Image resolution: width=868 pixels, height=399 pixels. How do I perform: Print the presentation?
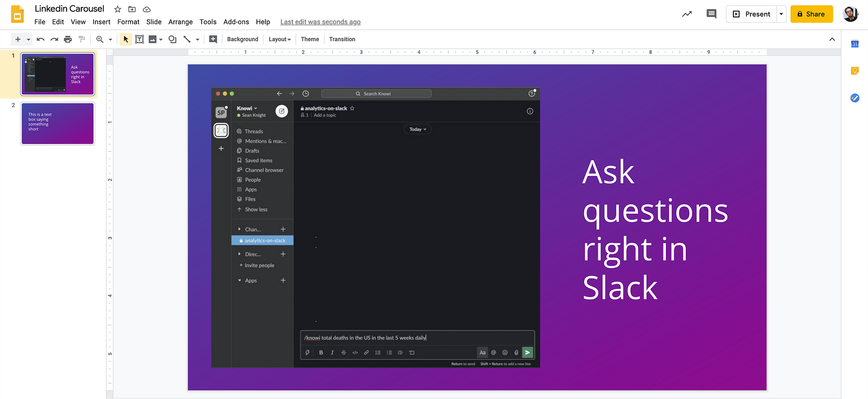coord(68,39)
